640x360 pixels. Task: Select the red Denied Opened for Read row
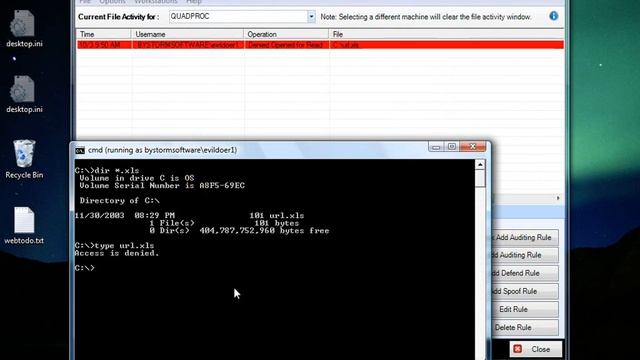[x=320, y=45]
